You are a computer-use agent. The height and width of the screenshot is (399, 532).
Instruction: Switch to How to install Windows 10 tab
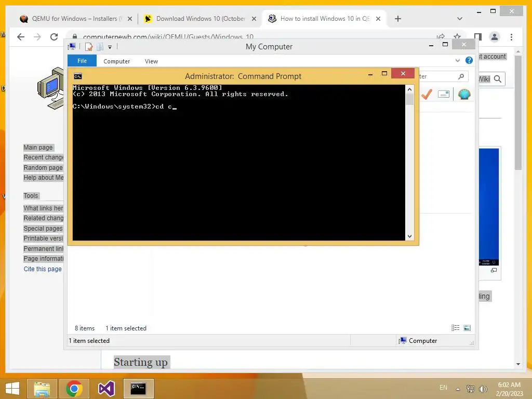(x=324, y=19)
